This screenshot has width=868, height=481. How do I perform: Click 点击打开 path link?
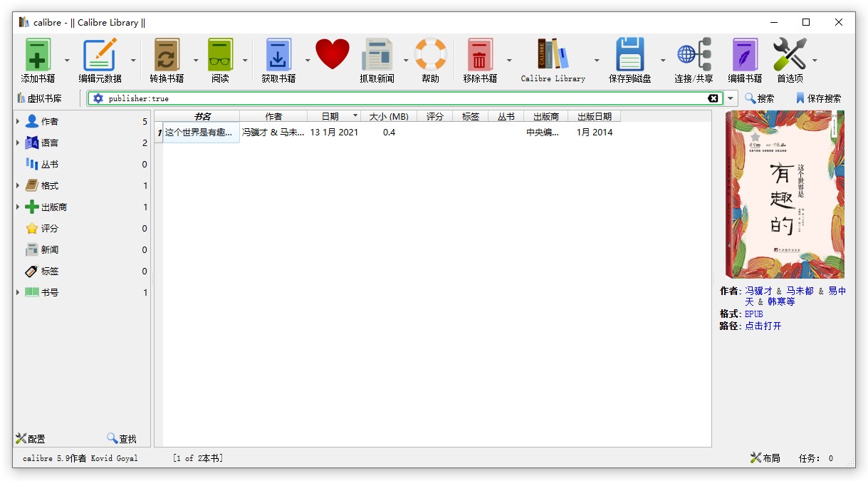[x=763, y=326]
